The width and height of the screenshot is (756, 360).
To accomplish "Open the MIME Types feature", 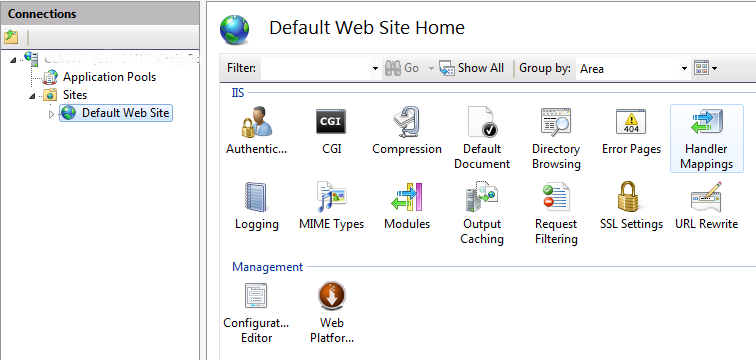I will pos(332,206).
